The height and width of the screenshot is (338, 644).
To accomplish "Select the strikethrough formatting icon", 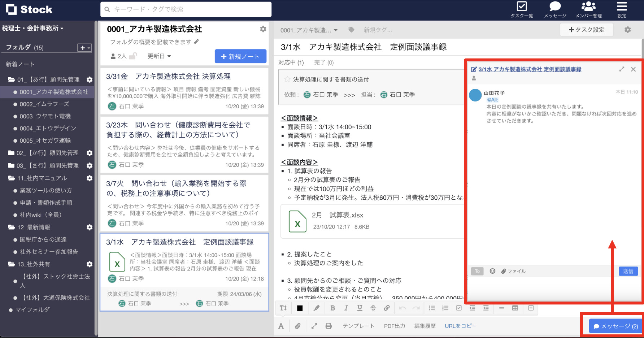I will (373, 308).
